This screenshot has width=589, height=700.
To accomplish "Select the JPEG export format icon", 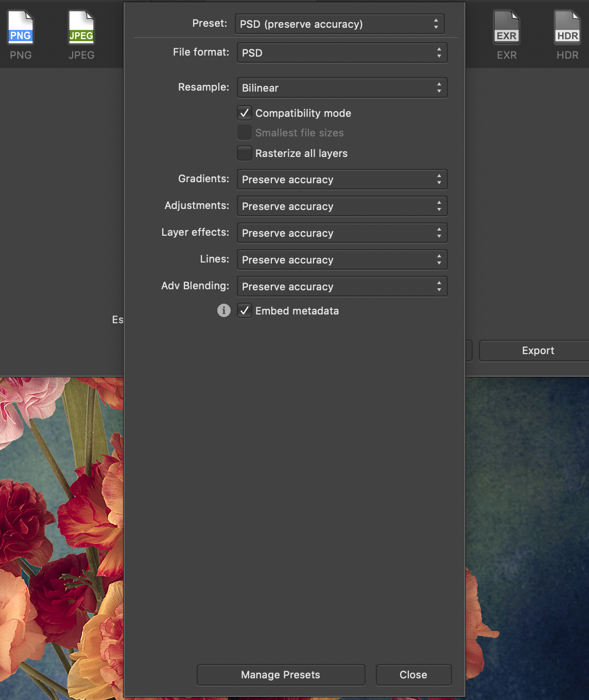I will (81, 28).
